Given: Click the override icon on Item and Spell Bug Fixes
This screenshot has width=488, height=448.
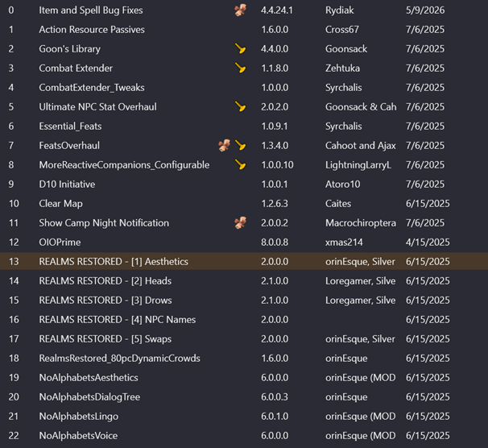Looking at the screenshot, I should click(240, 10).
